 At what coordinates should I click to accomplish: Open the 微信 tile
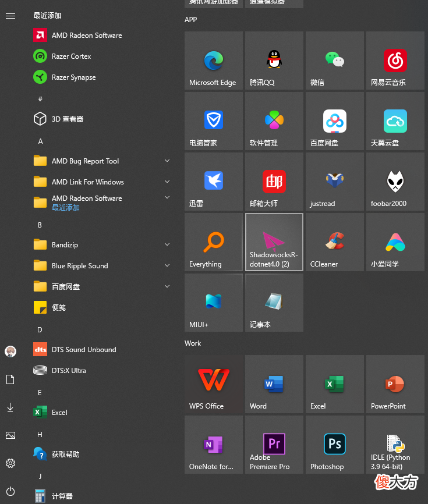(x=335, y=61)
